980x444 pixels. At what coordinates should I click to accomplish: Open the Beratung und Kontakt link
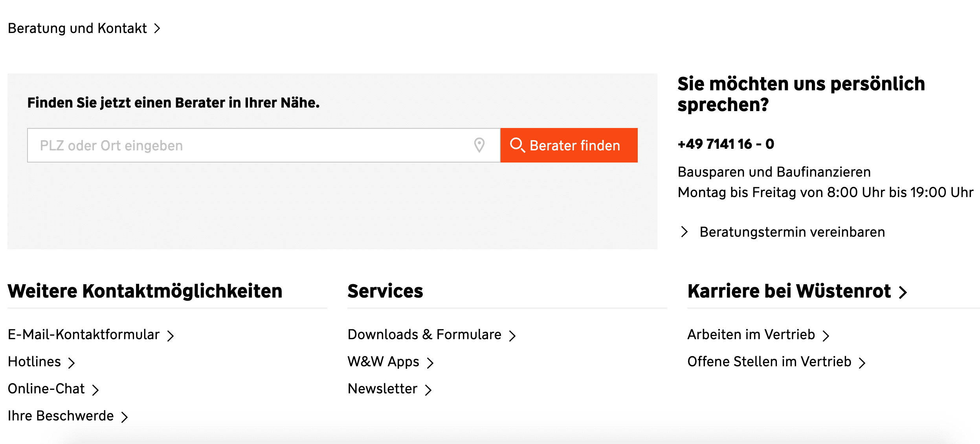[x=77, y=28]
